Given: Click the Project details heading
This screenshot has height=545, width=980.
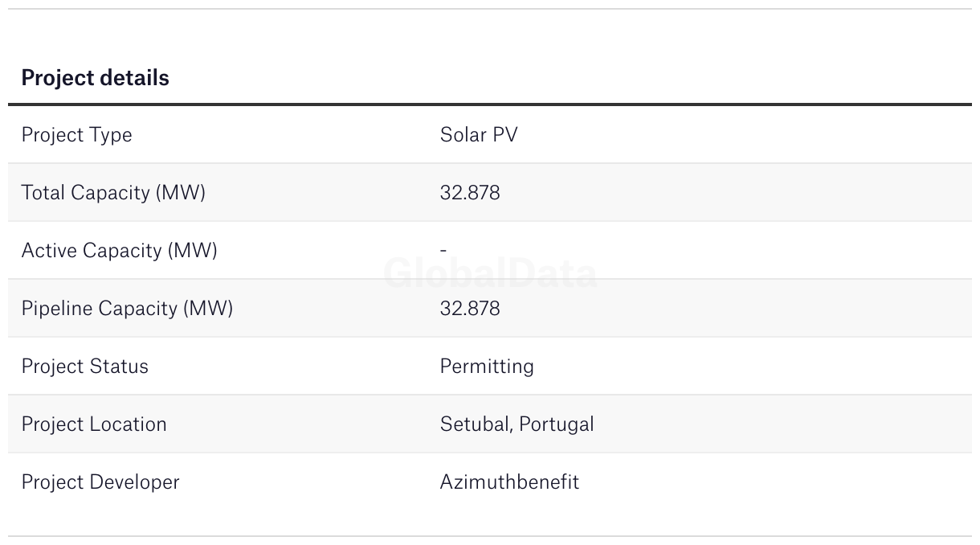Looking at the screenshot, I should (x=95, y=78).
